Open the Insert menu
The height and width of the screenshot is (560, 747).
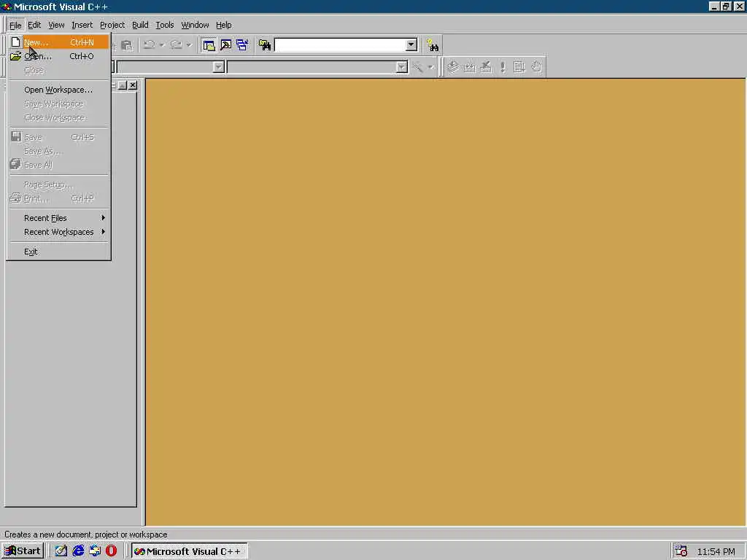[82, 25]
